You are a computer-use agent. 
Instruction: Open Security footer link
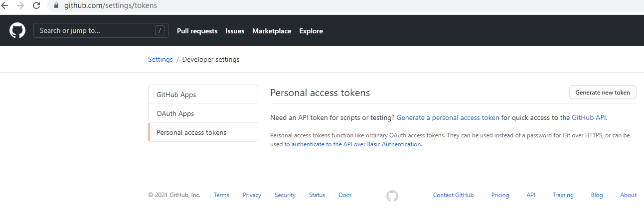(285, 195)
